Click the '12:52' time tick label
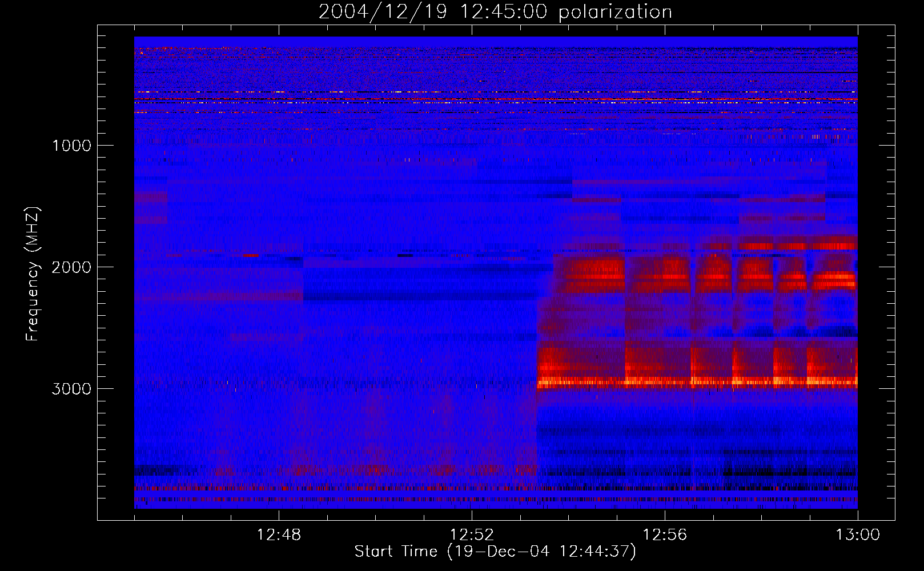The width and height of the screenshot is (924, 571). [472, 535]
